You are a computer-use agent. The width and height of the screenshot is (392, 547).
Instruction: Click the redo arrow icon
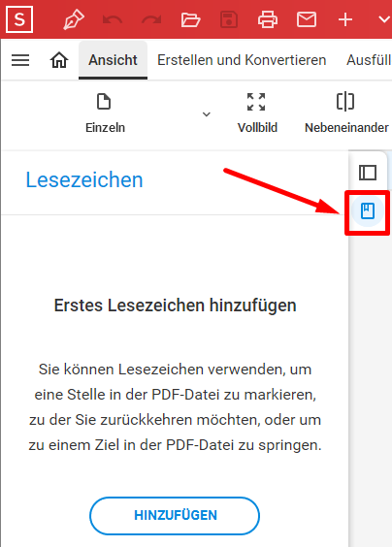pos(151,19)
